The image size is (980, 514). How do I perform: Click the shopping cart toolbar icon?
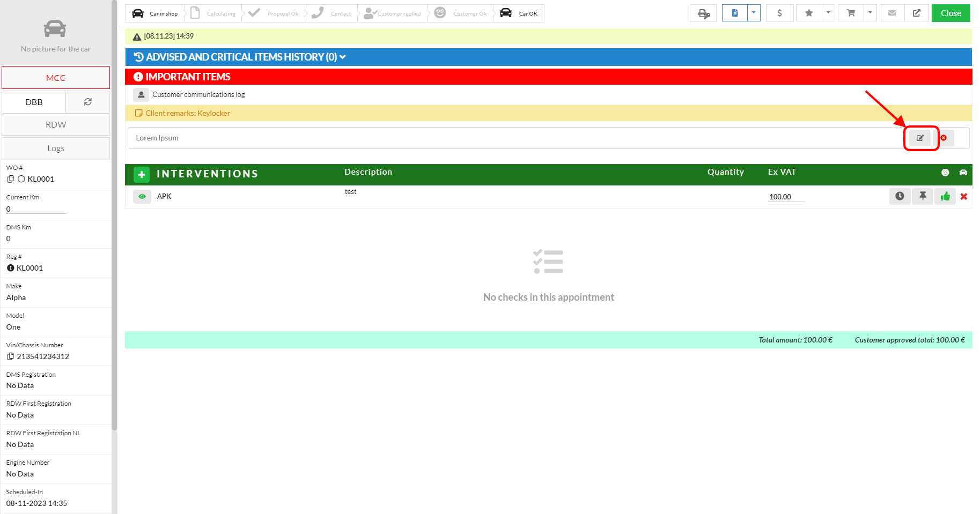pyautogui.click(x=851, y=13)
